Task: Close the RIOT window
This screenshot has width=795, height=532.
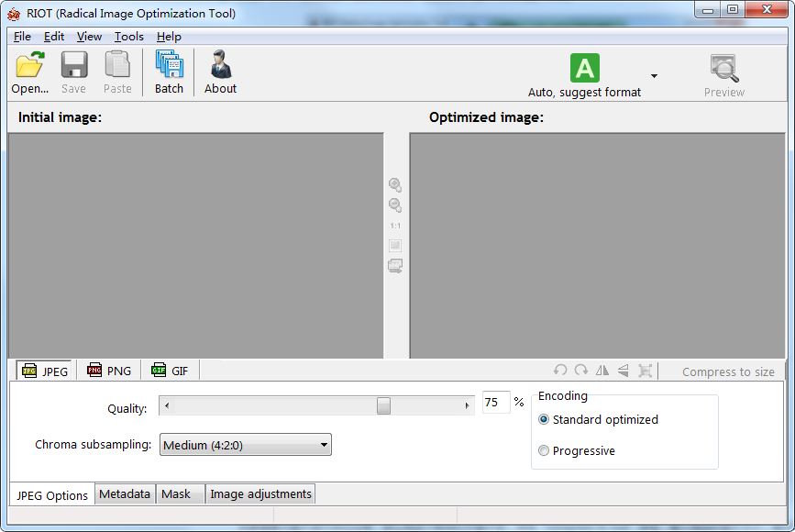Action: point(767,10)
